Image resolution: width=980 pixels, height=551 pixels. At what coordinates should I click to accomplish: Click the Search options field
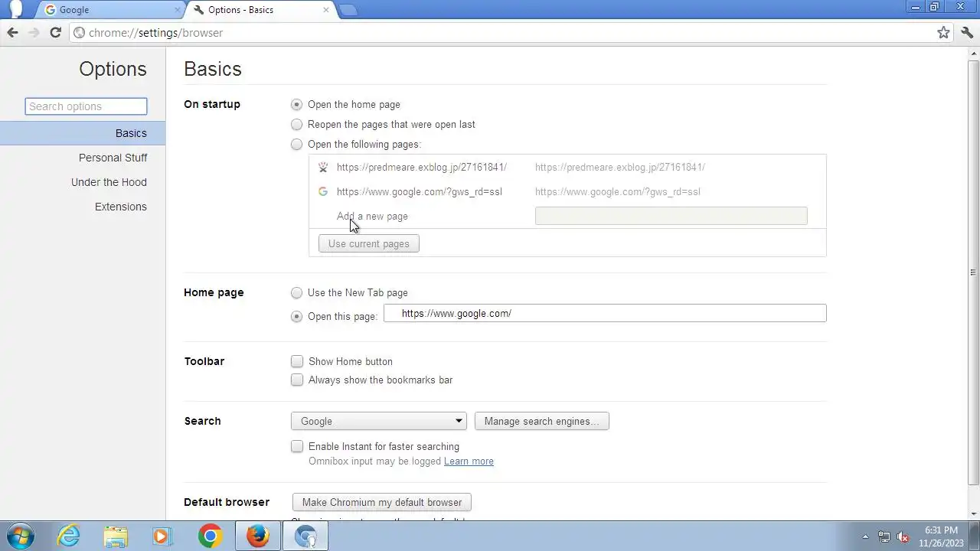tap(86, 106)
